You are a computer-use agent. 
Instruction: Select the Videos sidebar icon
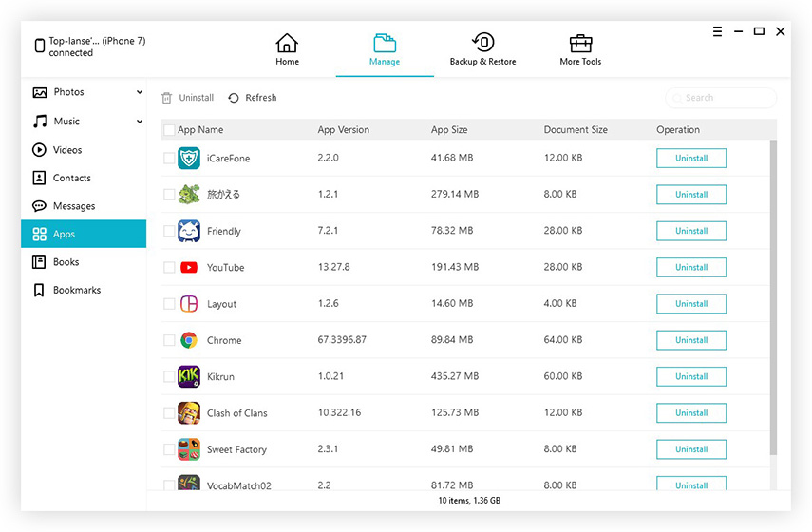(39, 150)
